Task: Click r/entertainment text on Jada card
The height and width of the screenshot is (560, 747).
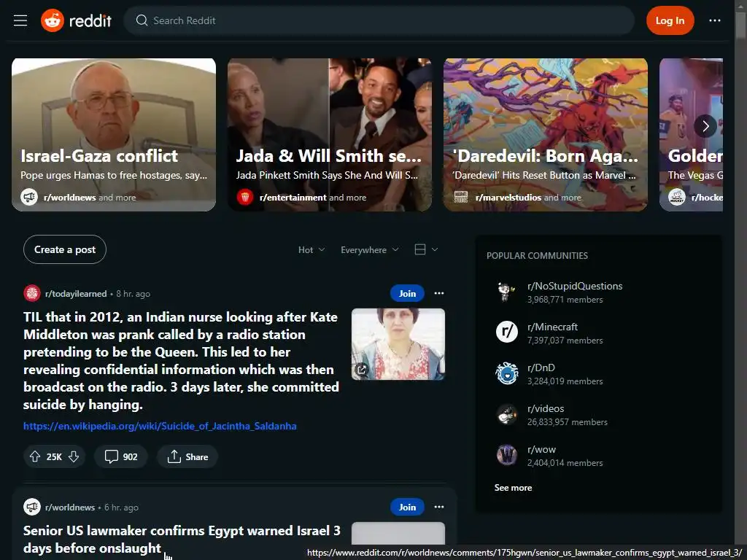Action: point(293,198)
